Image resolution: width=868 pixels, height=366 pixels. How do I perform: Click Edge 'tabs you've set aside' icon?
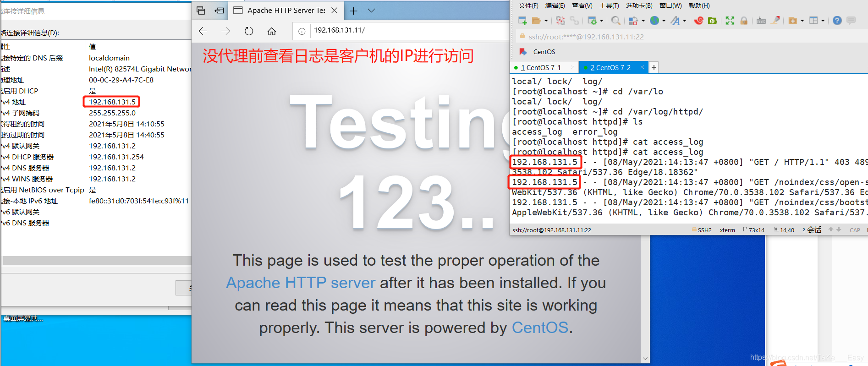[201, 11]
